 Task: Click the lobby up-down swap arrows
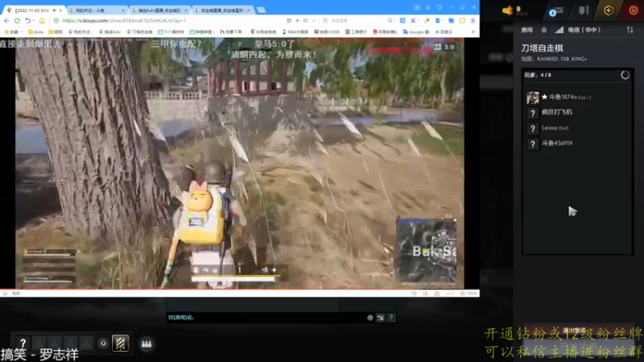click(630, 30)
